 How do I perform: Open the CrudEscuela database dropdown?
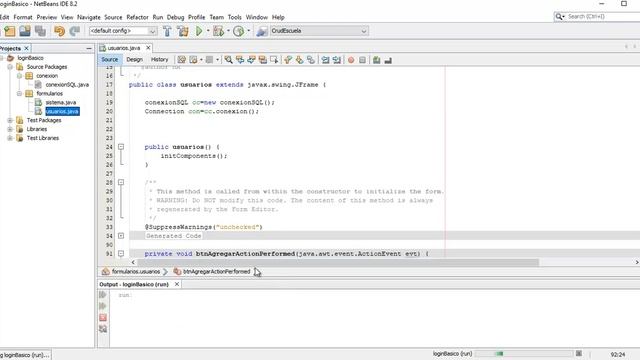319,31
